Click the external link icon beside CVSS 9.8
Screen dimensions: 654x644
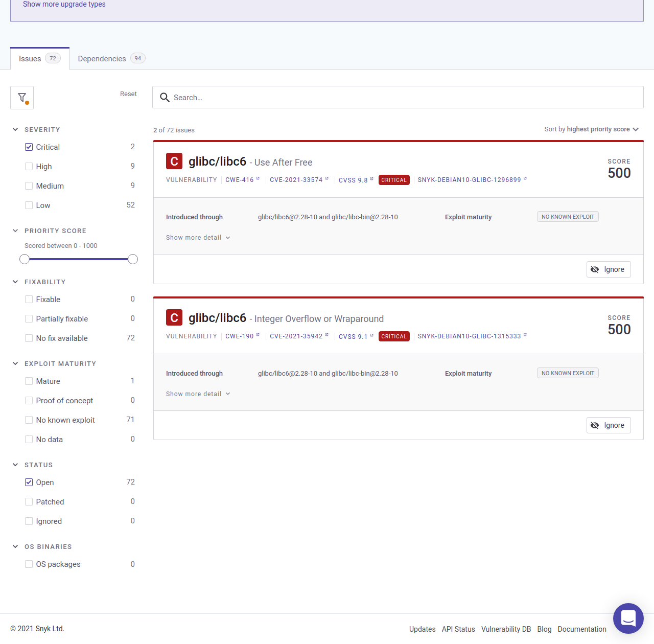pos(372,178)
